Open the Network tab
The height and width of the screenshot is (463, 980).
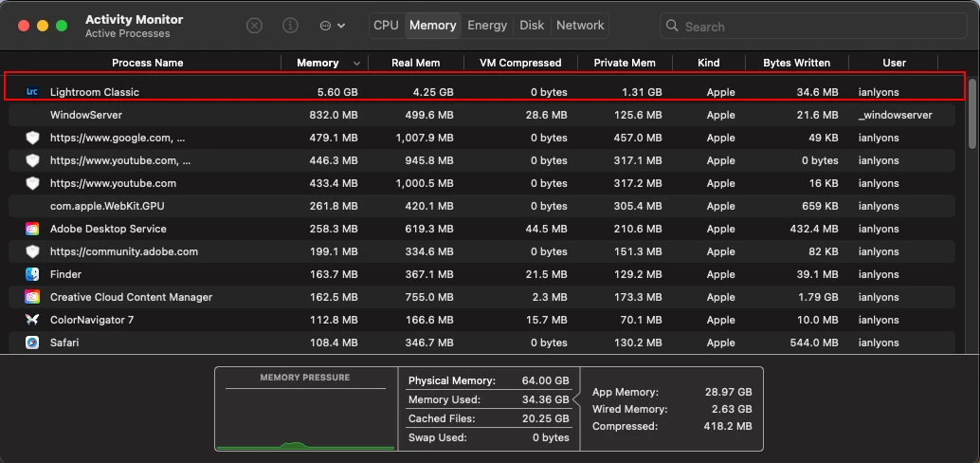580,26
